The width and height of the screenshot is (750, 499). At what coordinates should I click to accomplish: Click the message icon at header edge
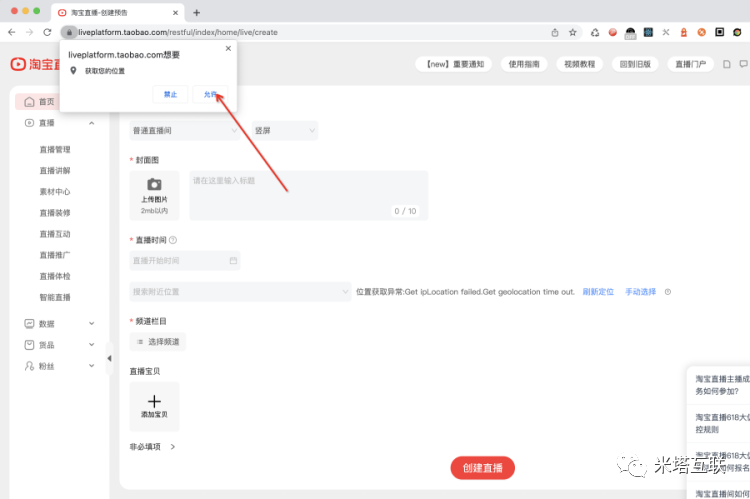pyautogui.click(x=744, y=64)
